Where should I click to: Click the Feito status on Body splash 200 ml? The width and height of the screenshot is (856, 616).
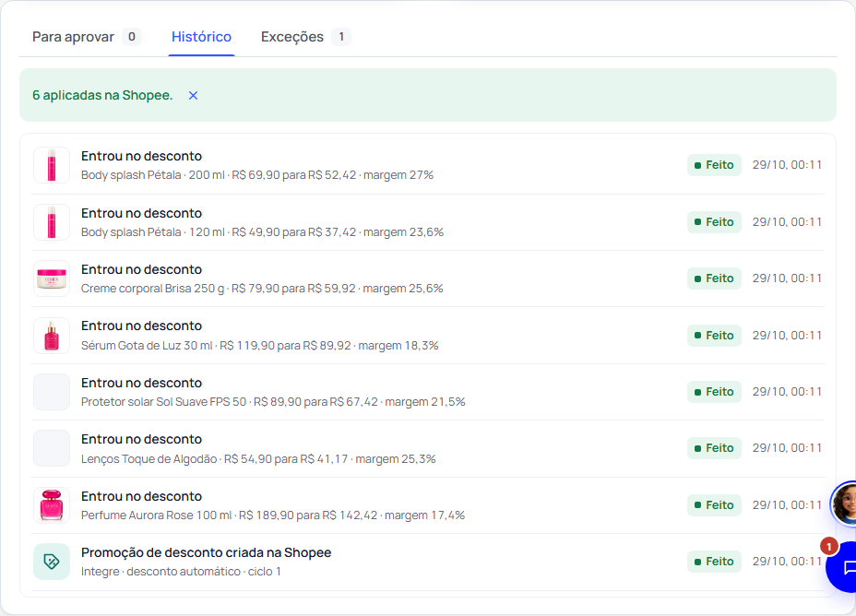click(x=714, y=165)
